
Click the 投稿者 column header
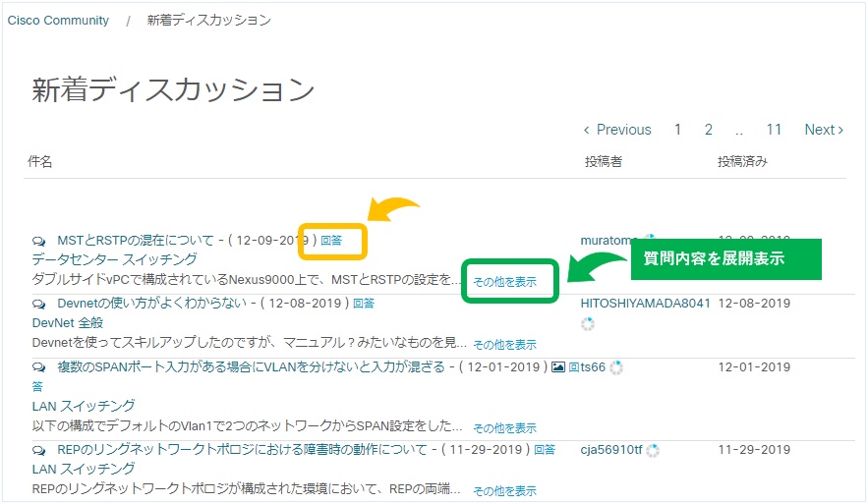tap(604, 161)
